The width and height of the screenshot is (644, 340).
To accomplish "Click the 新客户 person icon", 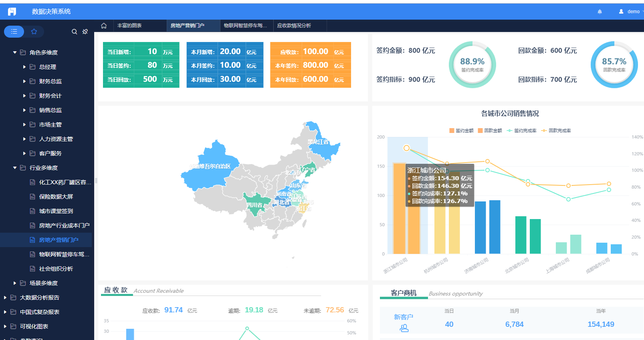I will [x=404, y=328].
